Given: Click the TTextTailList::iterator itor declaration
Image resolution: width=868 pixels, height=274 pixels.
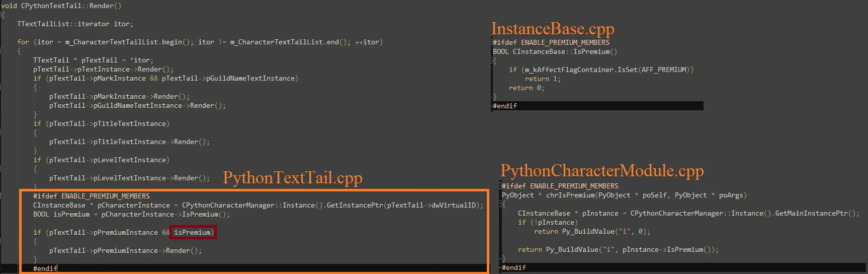Looking at the screenshot, I should click(75, 24).
